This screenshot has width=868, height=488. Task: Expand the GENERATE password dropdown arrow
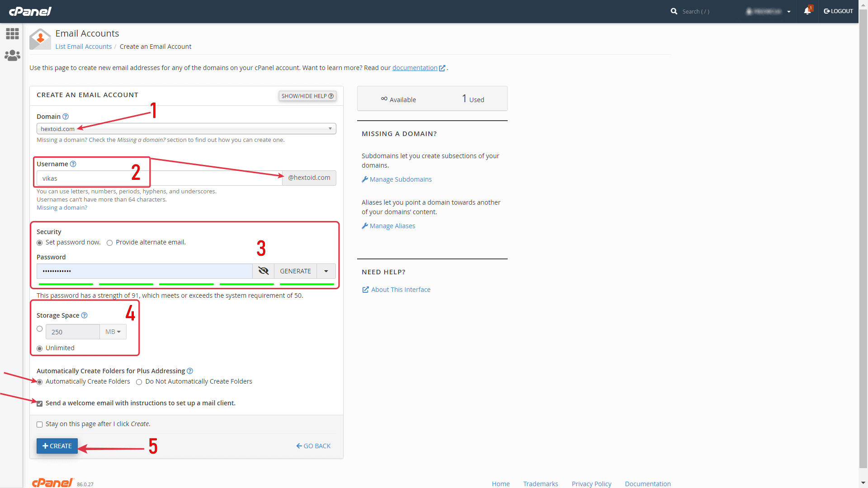326,271
